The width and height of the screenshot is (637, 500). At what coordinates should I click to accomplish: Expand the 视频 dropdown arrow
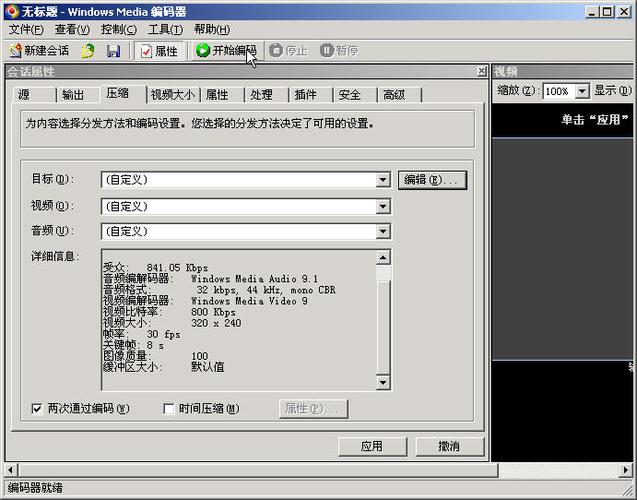tap(383, 206)
